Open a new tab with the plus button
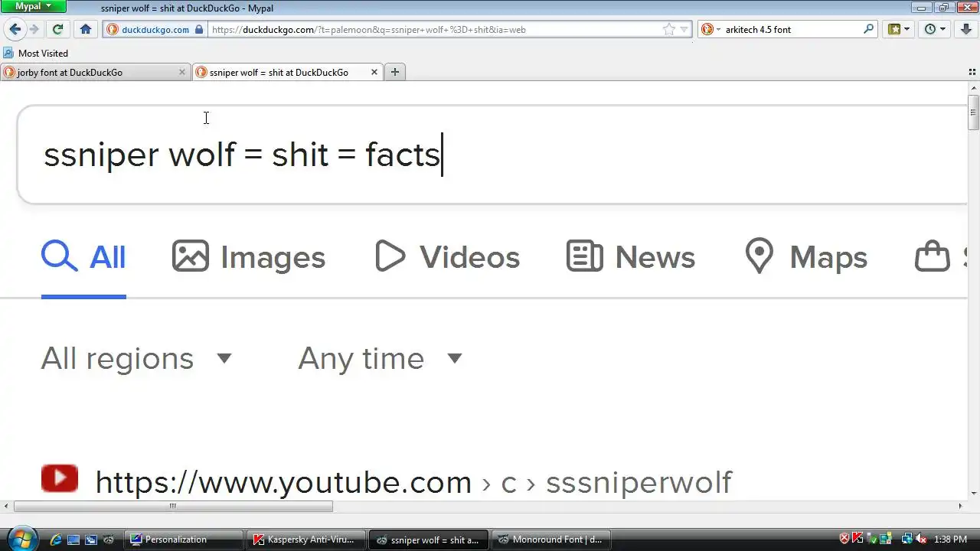The width and height of the screenshot is (980, 551). point(395,72)
